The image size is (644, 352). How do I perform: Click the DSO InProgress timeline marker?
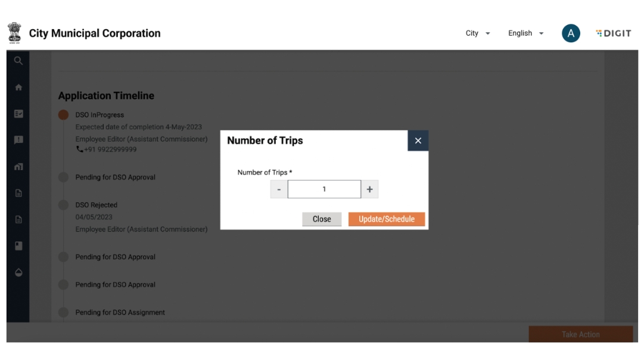(63, 115)
